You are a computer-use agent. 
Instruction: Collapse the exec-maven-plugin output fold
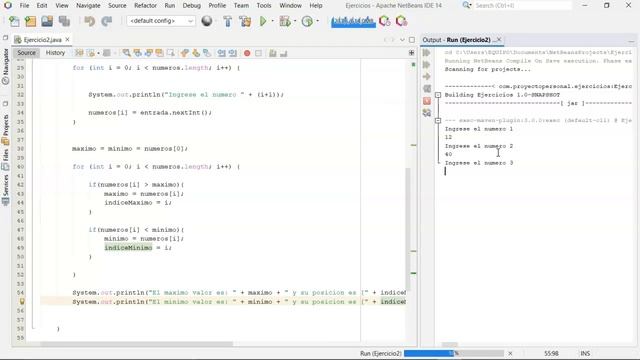click(438, 120)
